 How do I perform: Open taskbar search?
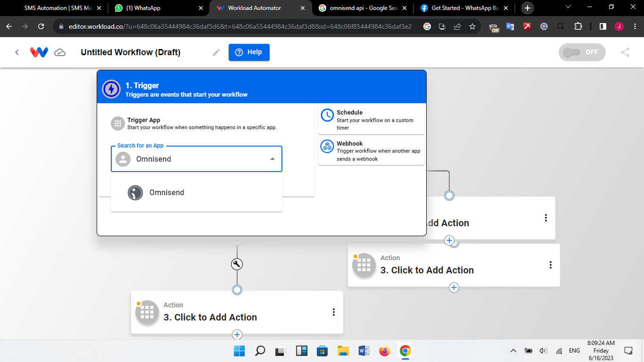tap(260, 351)
